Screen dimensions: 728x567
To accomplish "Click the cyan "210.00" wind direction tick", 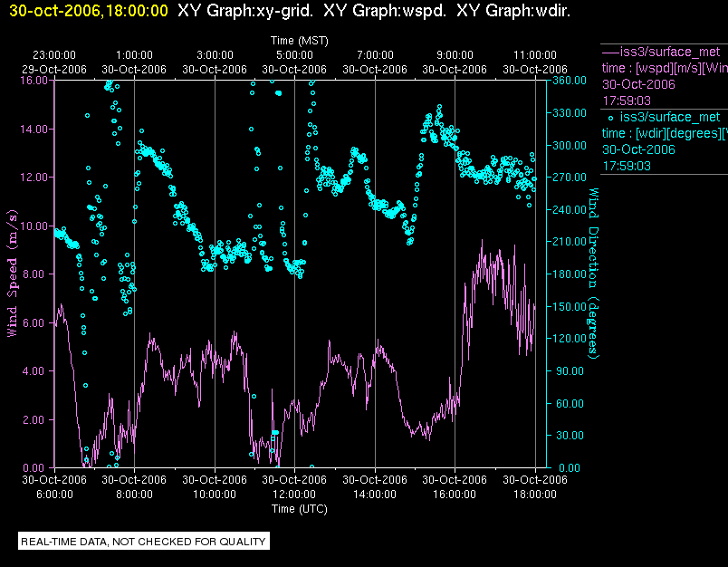I will [570, 242].
